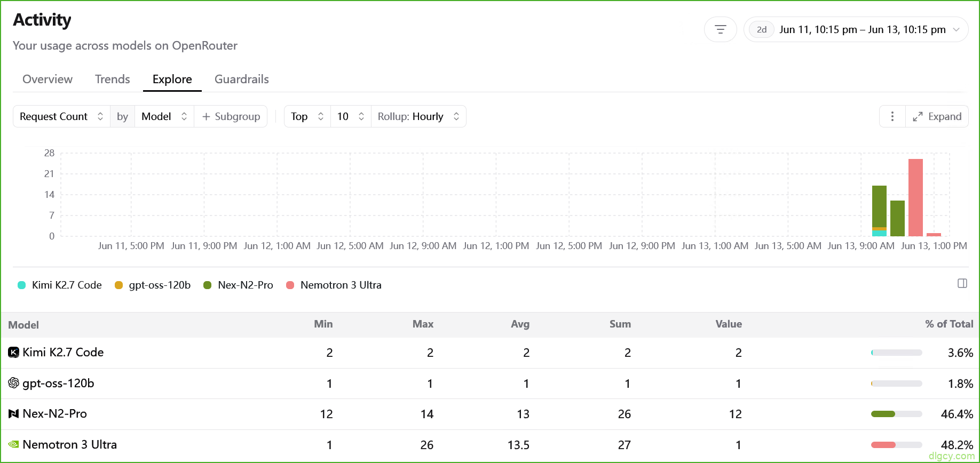Screen dimensions: 980x463
Task: Click the small pink bar at chart end
Action: [934, 235]
